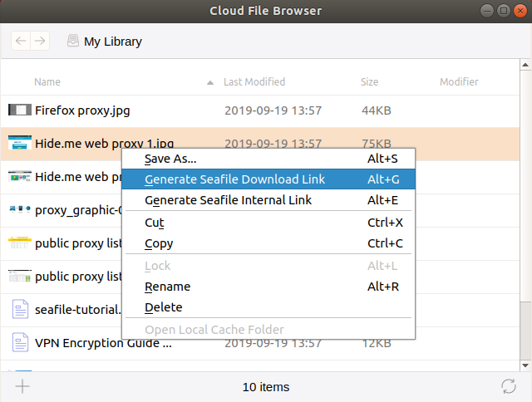Click the proxy_graphic file thumbnail icon
This screenshot has height=402, width=532.
(x=20, y=209)
